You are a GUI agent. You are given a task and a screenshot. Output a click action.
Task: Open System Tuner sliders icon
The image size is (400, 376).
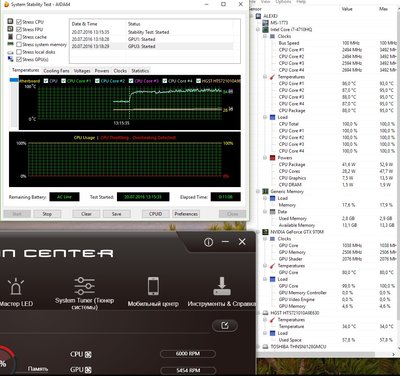[x=84, y=286]
